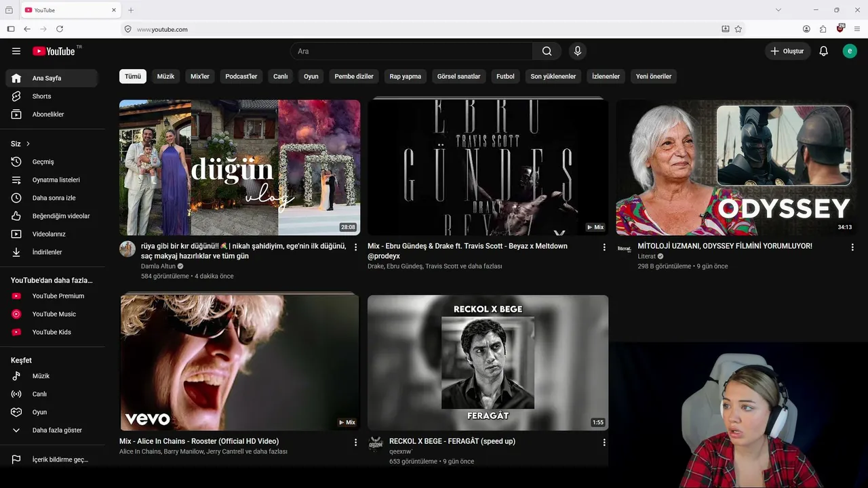Open the qeexnw channel name link
Viewport: 868px width, 488px height.
click(x=401, y=451)
